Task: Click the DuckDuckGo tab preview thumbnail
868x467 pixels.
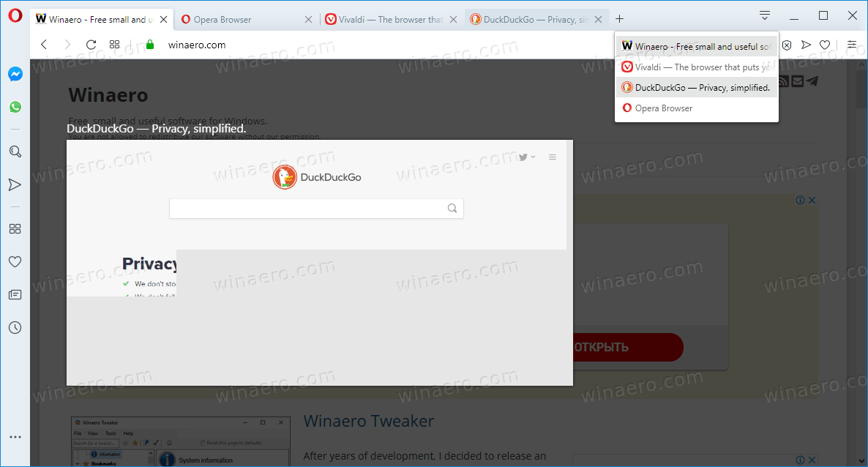Action: click(x=319, y=263)
